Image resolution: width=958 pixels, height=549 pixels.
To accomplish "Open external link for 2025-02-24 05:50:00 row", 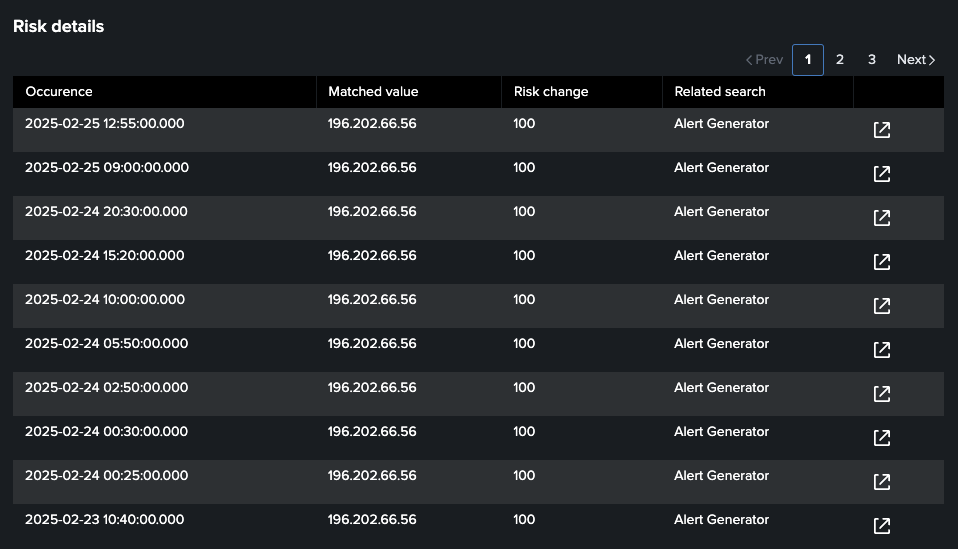I will (x=881, y=350).
